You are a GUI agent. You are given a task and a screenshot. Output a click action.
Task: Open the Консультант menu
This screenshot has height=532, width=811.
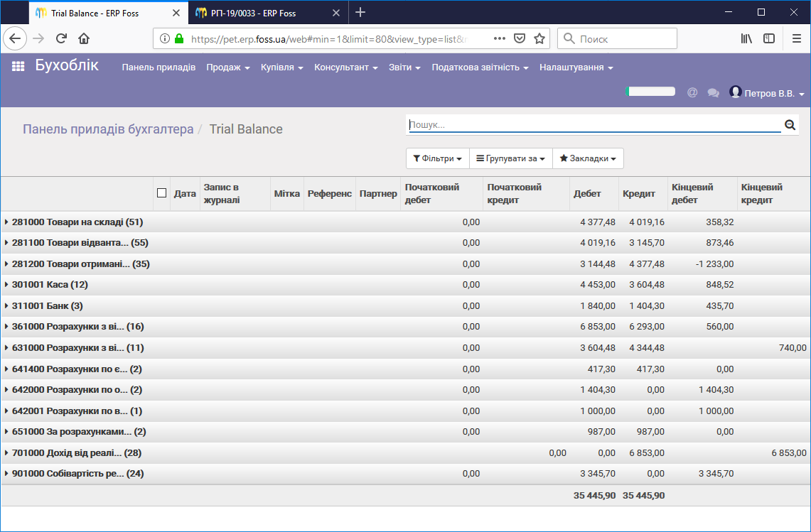click(x=346, y=67)
